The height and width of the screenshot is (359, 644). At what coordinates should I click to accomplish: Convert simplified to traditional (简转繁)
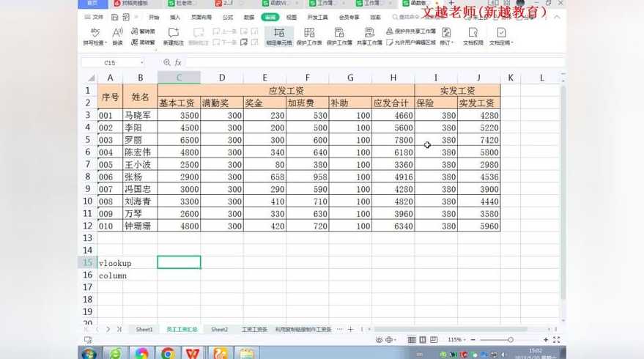pos(143,42)
